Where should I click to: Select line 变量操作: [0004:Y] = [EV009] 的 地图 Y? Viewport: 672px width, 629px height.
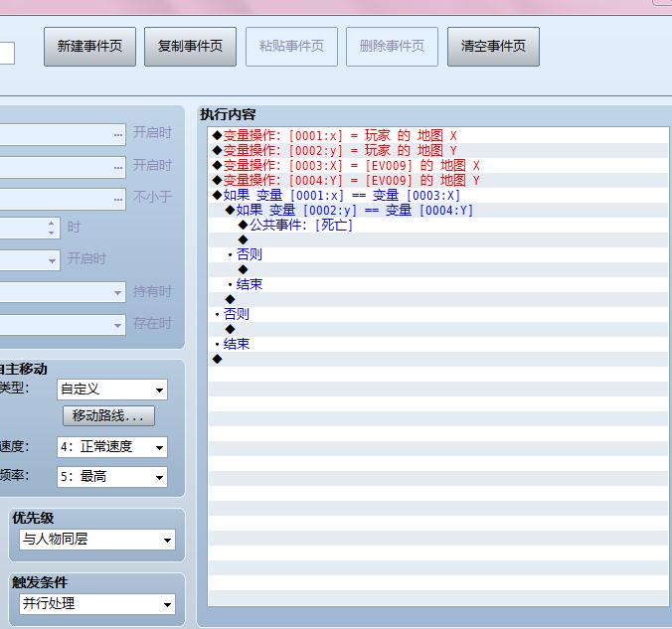pos(438,181)
